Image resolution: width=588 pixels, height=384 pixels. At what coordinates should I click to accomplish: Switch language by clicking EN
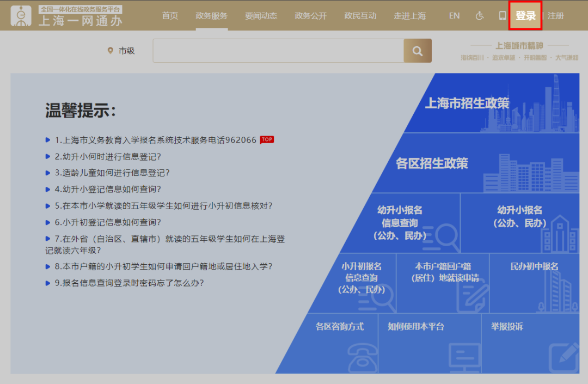[454, 16]
